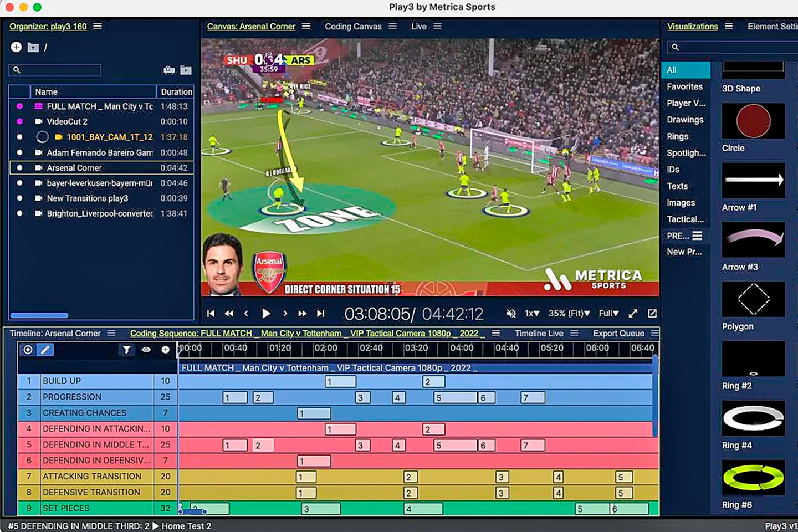
Task: Toggle the status dot for Brighton_Liverpool row
Action: coord(20,213)
